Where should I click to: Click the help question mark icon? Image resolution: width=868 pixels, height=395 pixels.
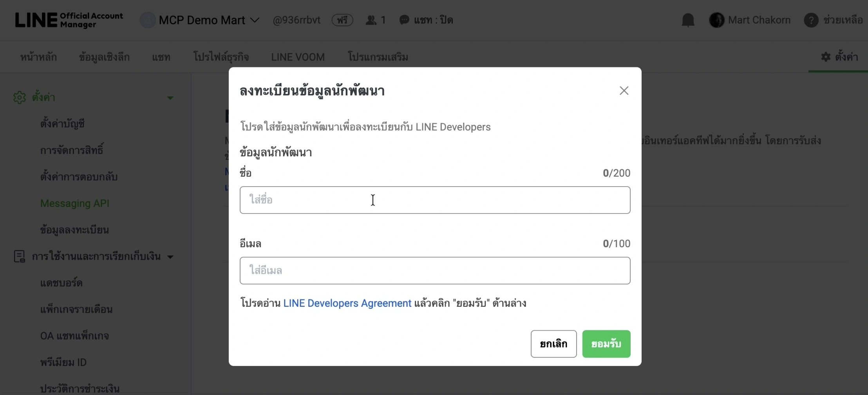811,20
